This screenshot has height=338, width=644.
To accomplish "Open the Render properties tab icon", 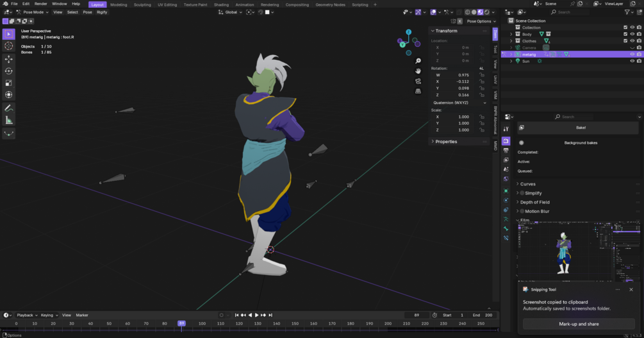I will click(506, 141).
